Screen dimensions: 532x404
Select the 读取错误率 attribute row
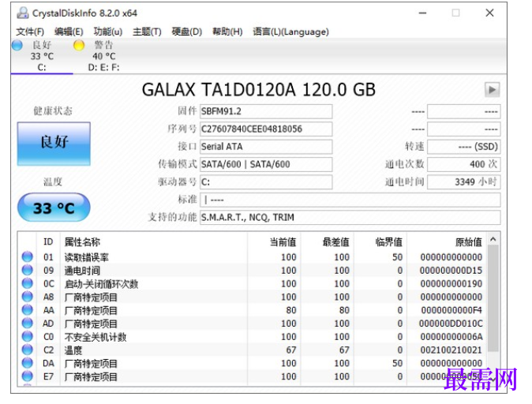click(253, 257)
